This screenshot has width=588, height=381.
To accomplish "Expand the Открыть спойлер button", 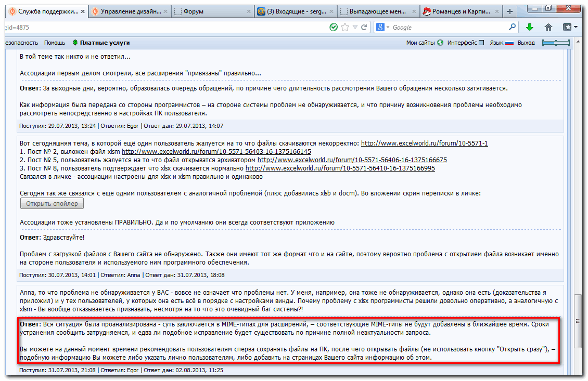I will [x=52, y=203].
